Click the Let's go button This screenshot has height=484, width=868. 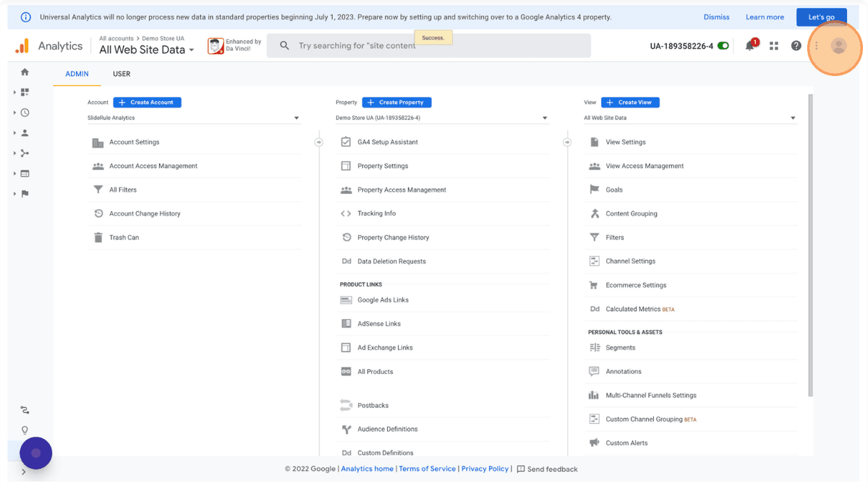point(822,17)
